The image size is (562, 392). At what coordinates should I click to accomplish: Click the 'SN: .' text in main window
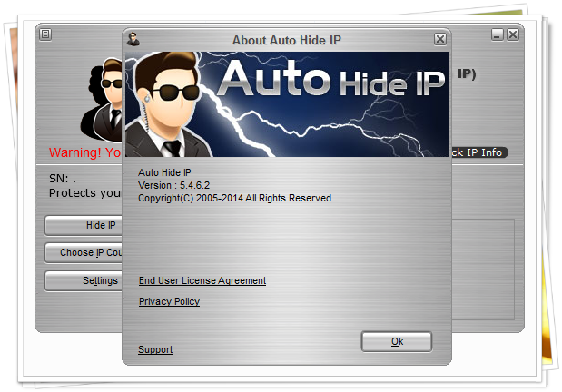[63, 179]
